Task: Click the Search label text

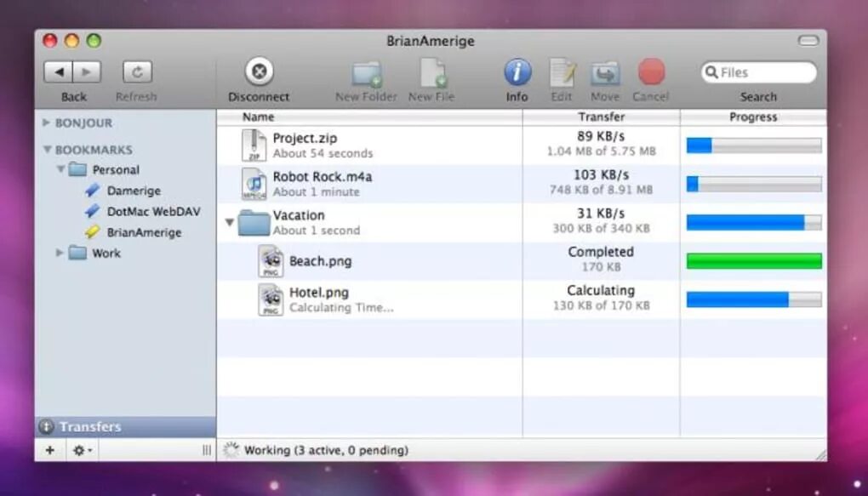Action: 758,97
